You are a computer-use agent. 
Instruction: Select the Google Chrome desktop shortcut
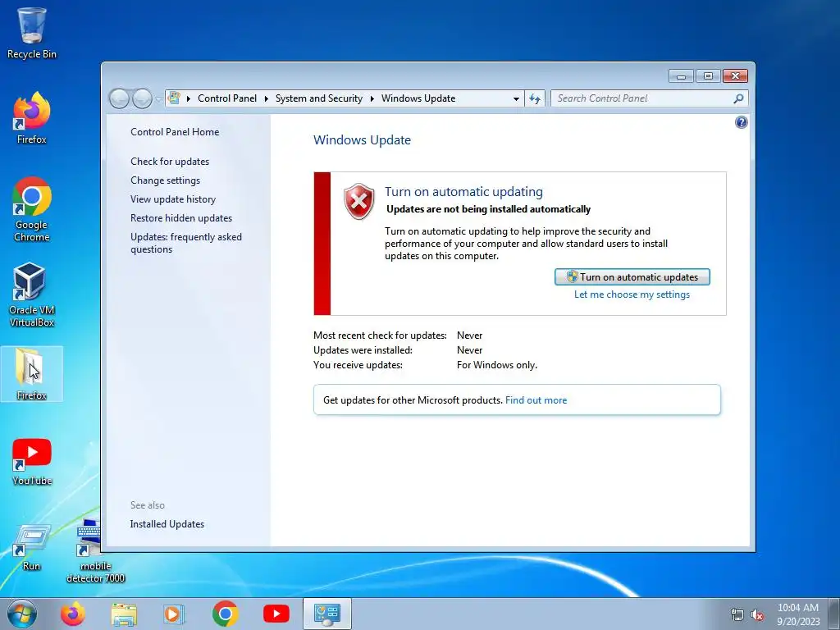click(x=31, y=209)
